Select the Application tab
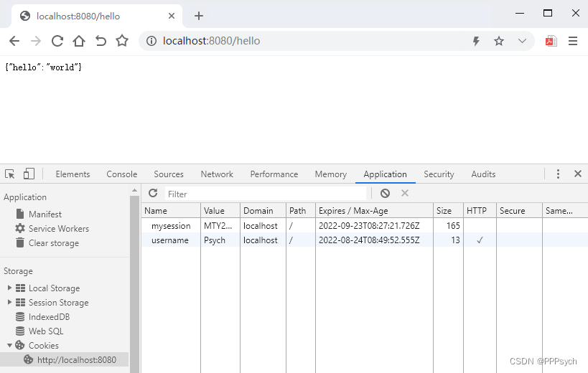 (x=385, y=174)
